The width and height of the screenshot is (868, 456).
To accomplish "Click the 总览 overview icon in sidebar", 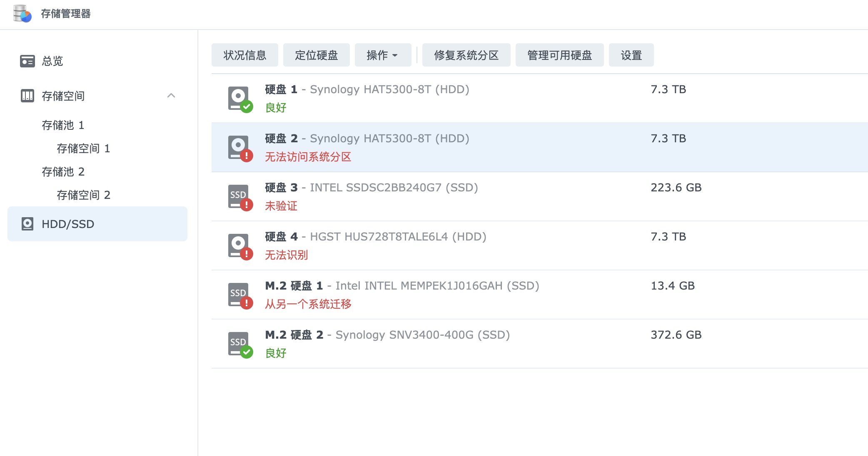I will coord(27,61).
